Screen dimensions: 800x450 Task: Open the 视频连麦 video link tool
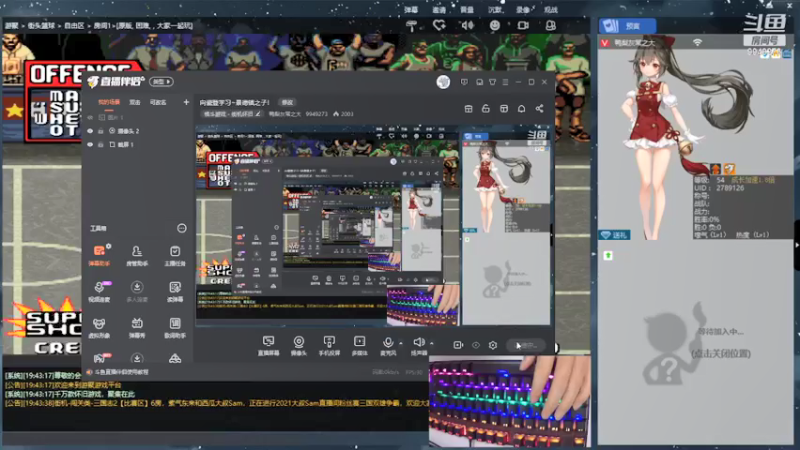[99, 291]
